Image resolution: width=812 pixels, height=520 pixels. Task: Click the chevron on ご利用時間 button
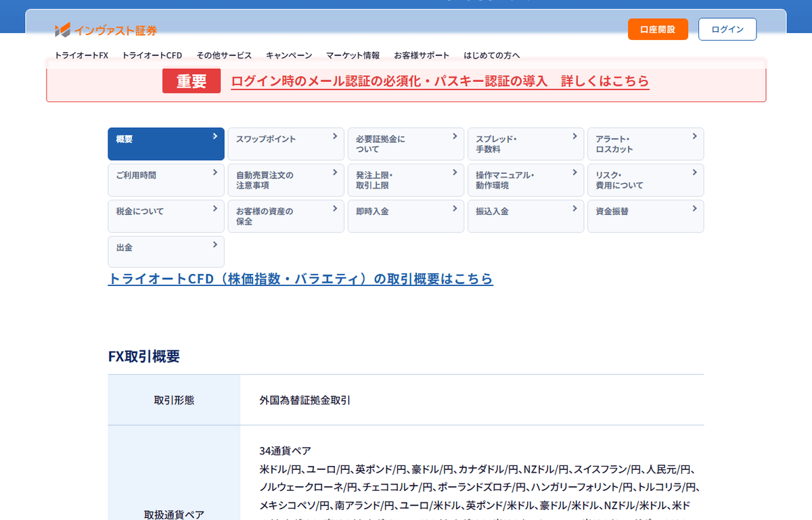click(215, 172)
